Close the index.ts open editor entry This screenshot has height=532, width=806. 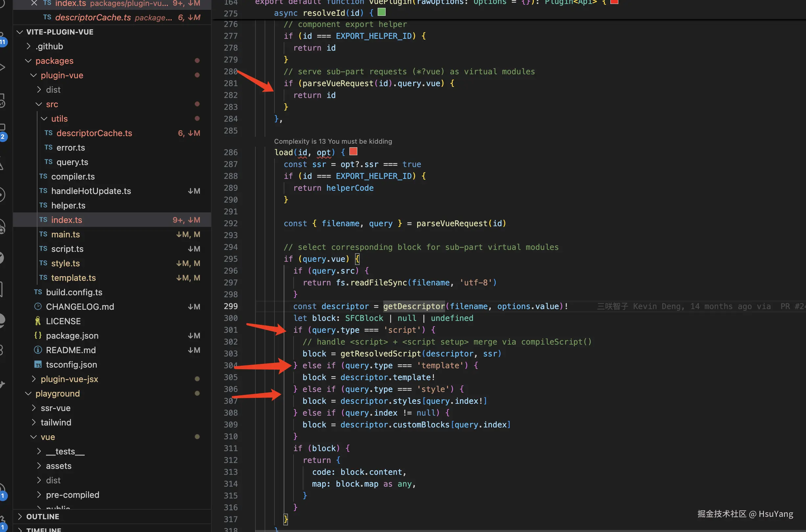(x=34, y=3)
